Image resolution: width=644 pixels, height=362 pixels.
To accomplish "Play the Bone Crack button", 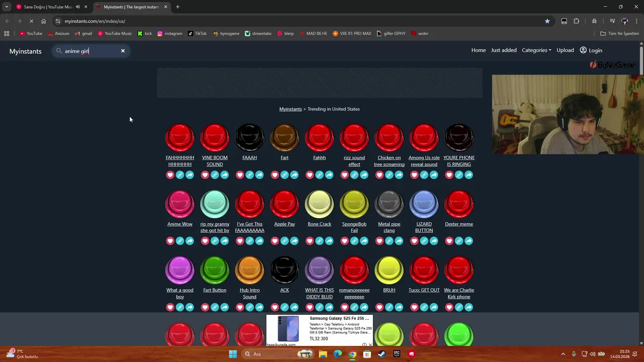I will pyautogui.click(x=319, y=203).
